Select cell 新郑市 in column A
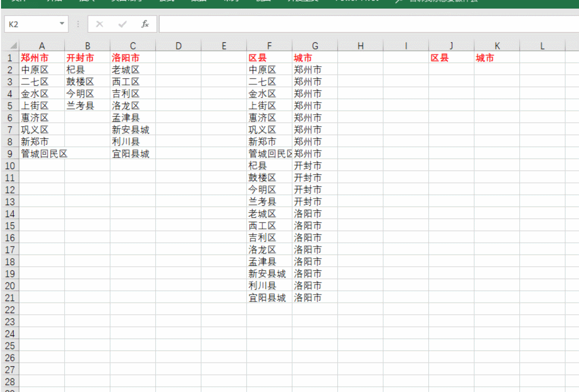 click(42, 141)
